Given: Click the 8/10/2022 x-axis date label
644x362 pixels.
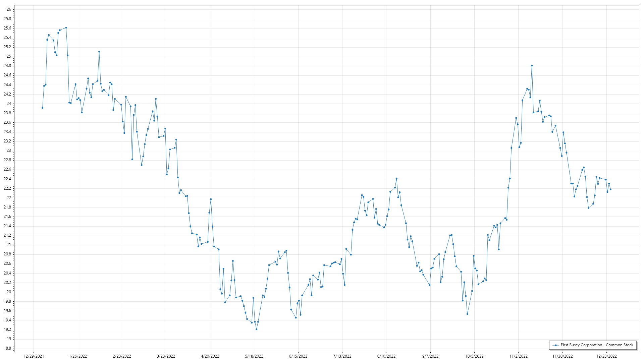Looking at the screenshot, I should coord(386,356).
